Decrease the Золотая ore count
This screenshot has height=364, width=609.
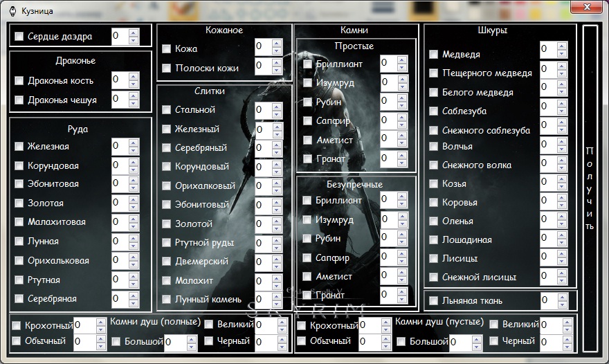(x=134, y=208)
